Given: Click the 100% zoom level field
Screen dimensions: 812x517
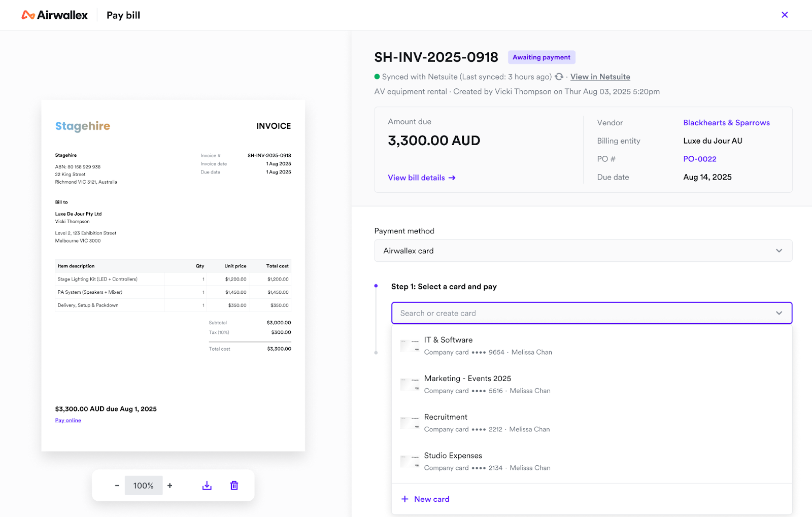Looking at the screenshot, I should pos(144,486).
